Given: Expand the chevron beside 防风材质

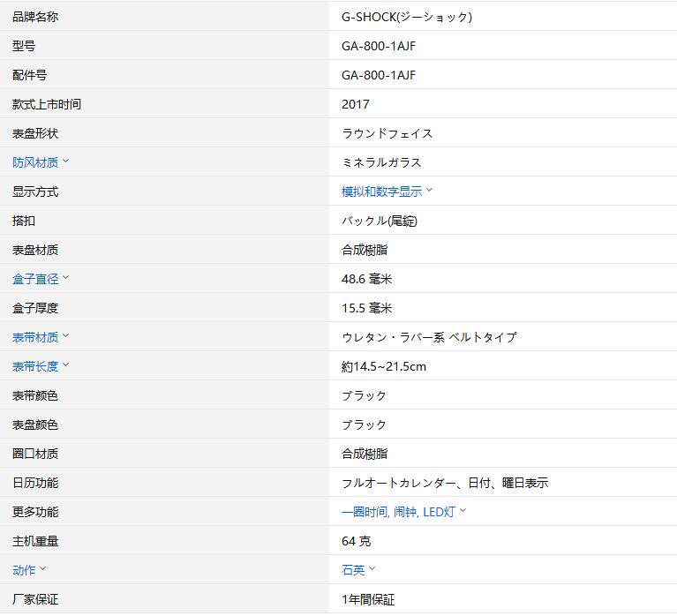Looking at the screenshot, I should point(65,161).
